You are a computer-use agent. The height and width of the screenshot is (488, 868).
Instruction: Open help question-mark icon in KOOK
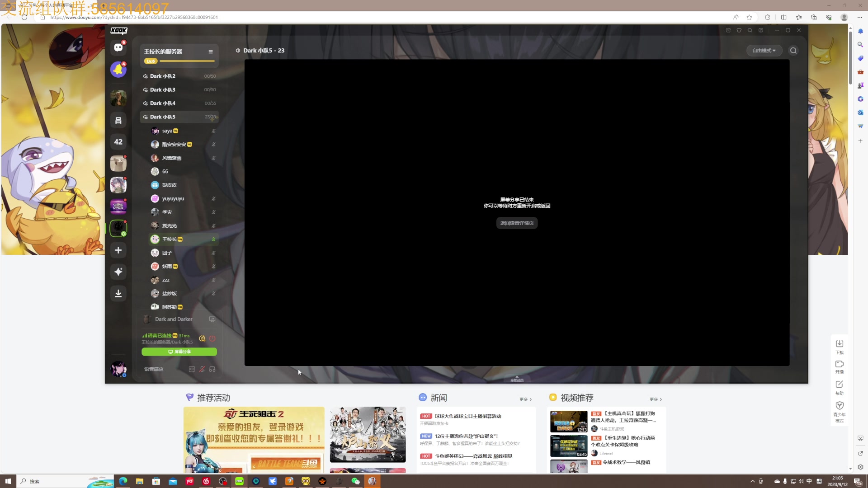761,30
